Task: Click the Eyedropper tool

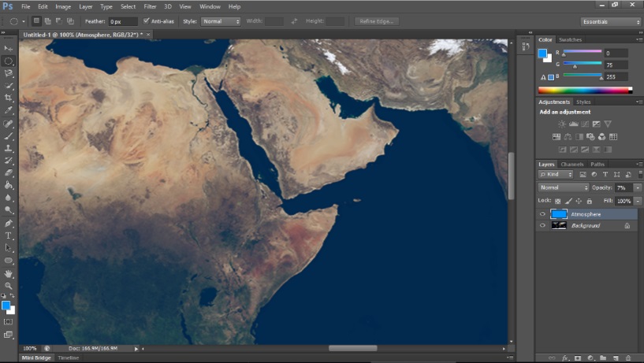Action: pyautogui.click(x=9, y=110)
